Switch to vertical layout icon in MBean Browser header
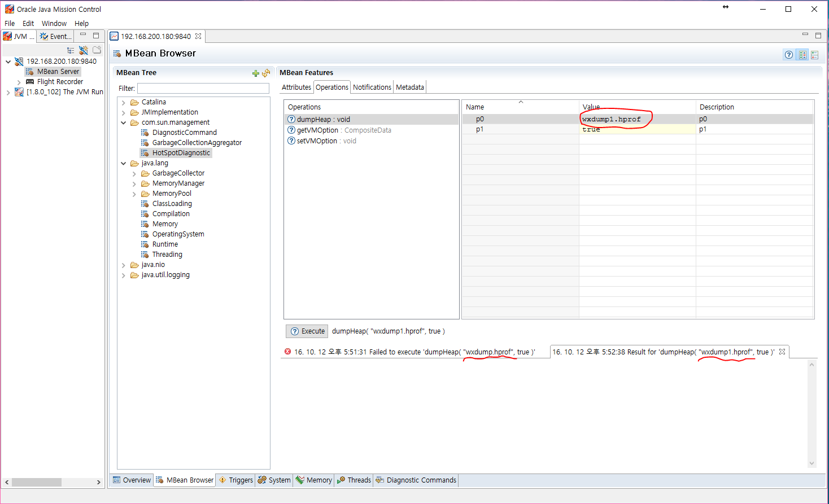Viewport: 829px width, 504px height. (x=814, y=55)
